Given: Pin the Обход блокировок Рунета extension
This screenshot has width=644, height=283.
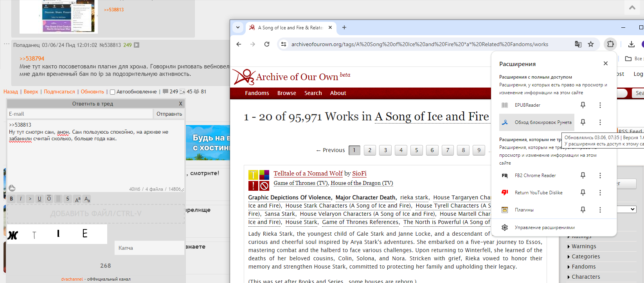Looking at the screenshot, I should click(583, 122).
